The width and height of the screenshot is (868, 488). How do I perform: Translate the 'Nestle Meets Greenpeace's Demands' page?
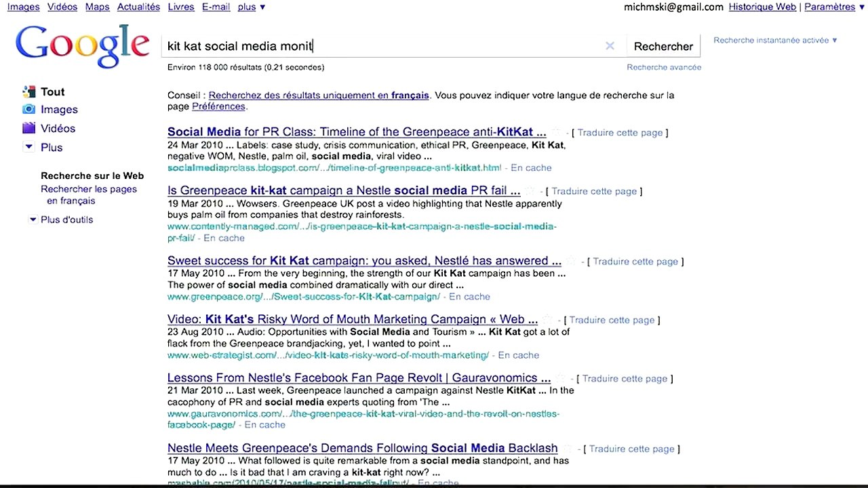(631, 449)
